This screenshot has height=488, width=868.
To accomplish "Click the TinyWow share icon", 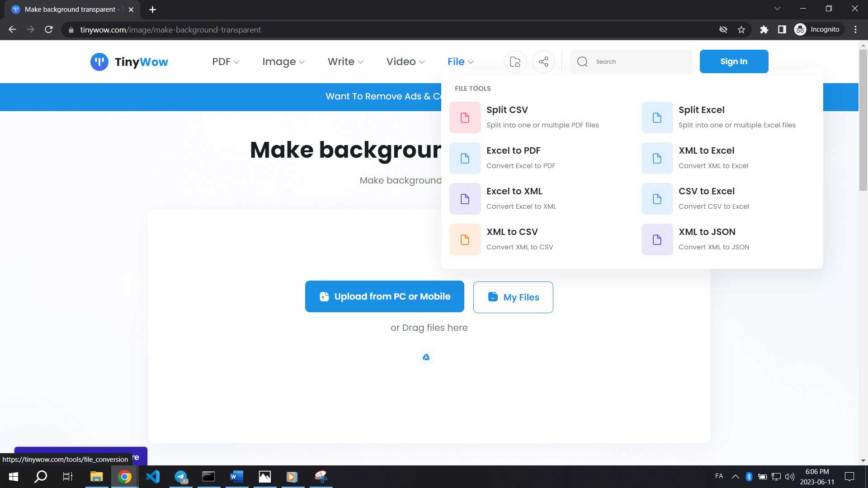I will tap(544, 61).
